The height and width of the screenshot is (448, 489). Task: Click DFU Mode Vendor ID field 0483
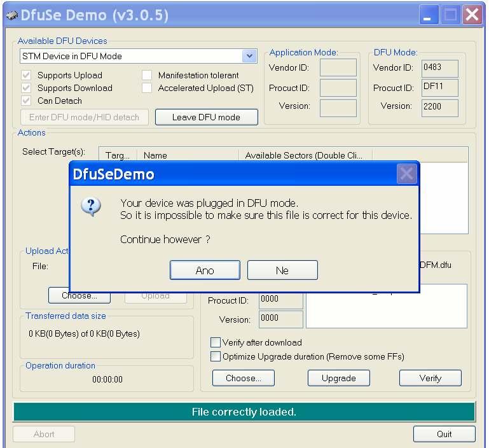440,68
